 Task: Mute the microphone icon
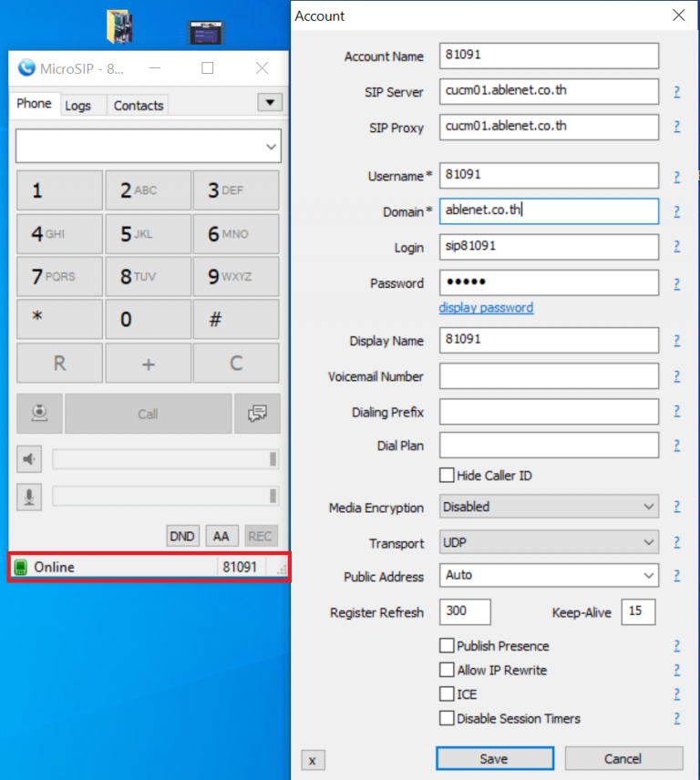(29, 497)
